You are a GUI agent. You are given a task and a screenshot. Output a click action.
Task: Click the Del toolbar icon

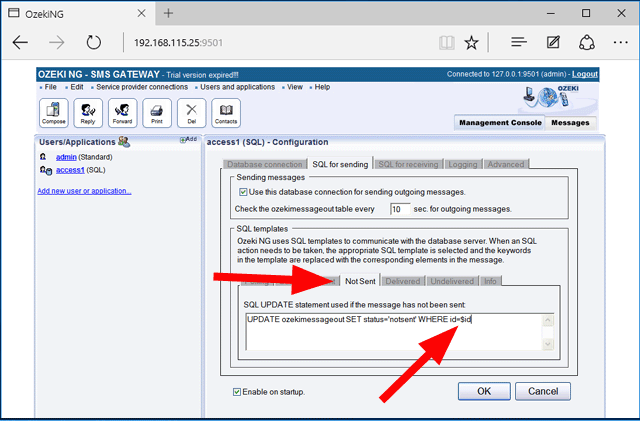tap(191, 113)
